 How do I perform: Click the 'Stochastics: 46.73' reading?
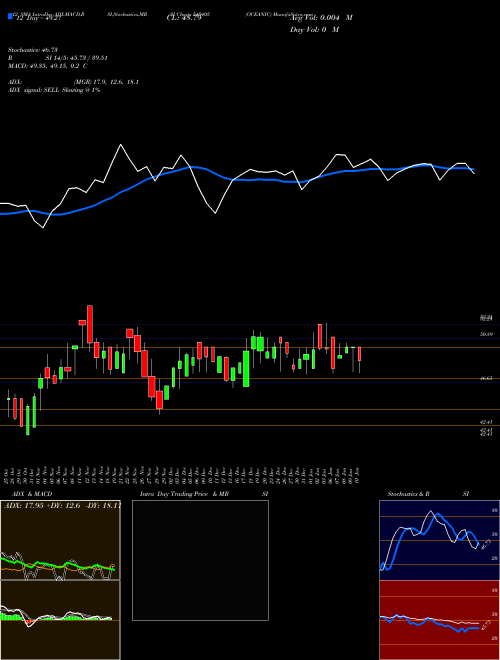32,50
